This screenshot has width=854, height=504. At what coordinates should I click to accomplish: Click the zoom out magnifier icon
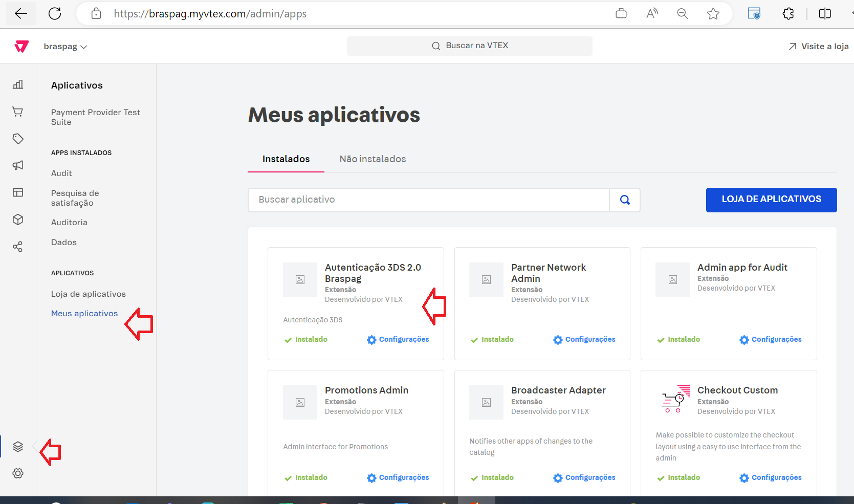(683, 14)
